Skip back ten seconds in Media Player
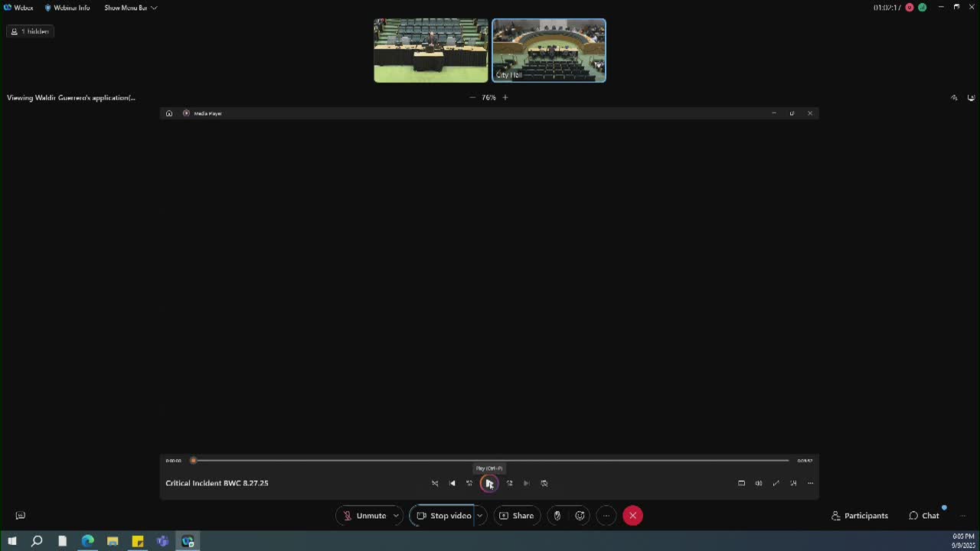Image resolution: width=980 pixels, height=551 pixels. click(470, 483)
